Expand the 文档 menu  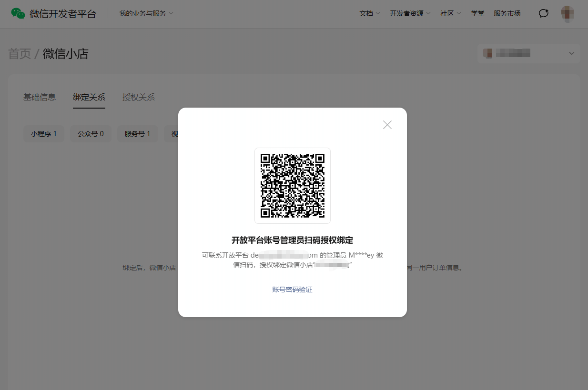(370, 13)
